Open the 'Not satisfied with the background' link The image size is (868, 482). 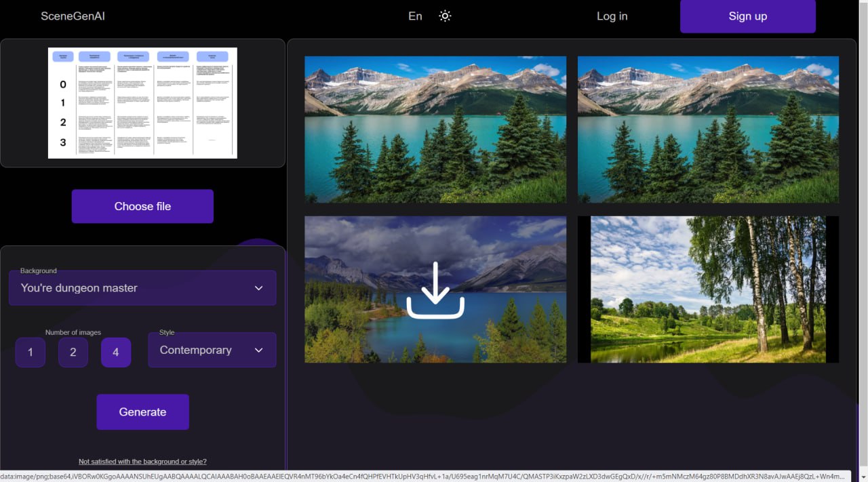click(x=142, y=462)
